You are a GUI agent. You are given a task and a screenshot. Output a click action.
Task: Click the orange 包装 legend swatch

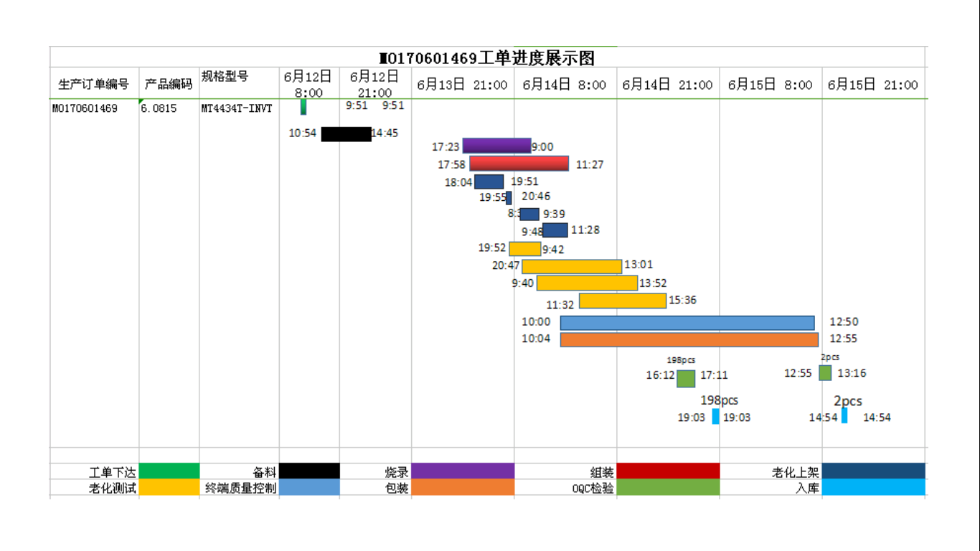(x=463, y=488)
